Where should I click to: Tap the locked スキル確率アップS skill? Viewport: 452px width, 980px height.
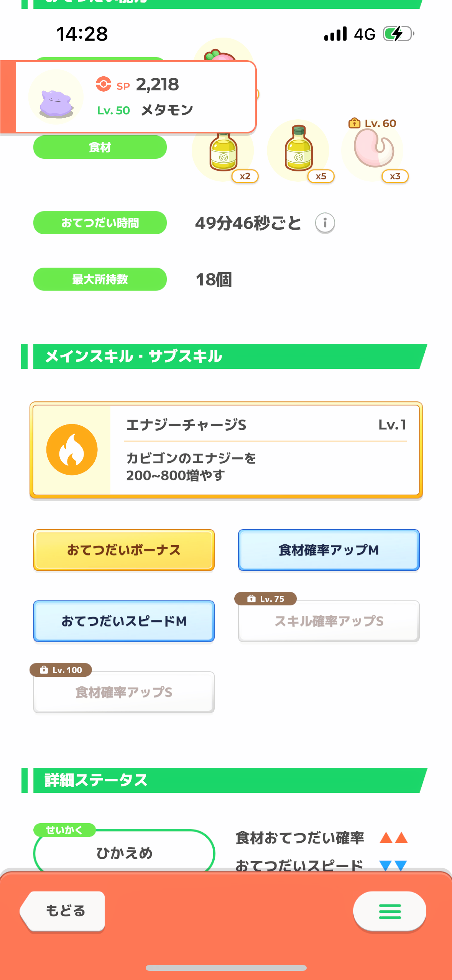click(329, 621)
